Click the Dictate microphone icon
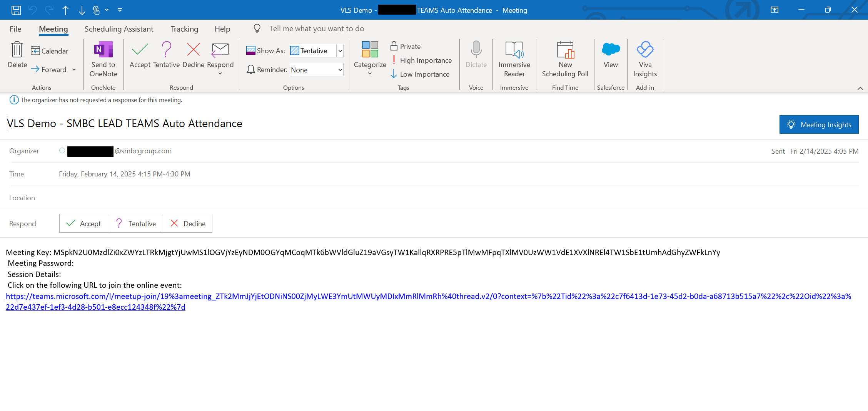Image resolution: width=868 pixels, height=411 pixels. click(476, 55)
